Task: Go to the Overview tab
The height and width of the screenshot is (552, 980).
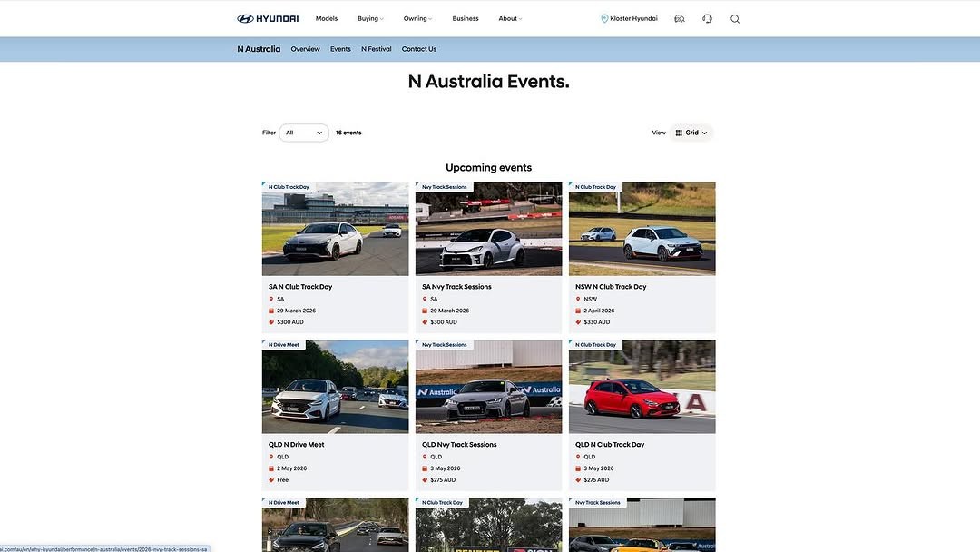Action: (x=305, y=49)
